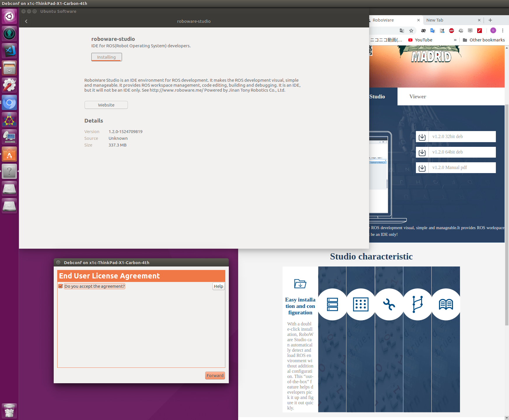The width and height of the screenshot is (509, 420).
Task: Close the New Tab browser tab
Action: pos(479,20)
